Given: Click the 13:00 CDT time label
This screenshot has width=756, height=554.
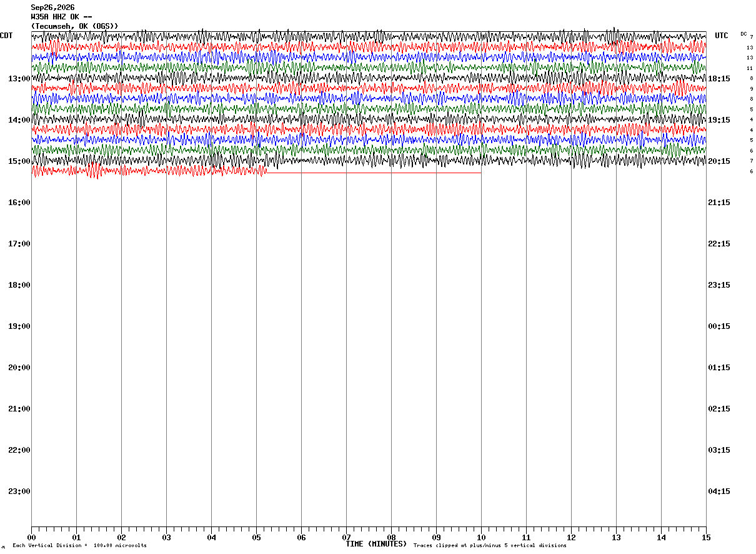Looking at the screenshot, I should pyautogui.click(x=19, y=79).
